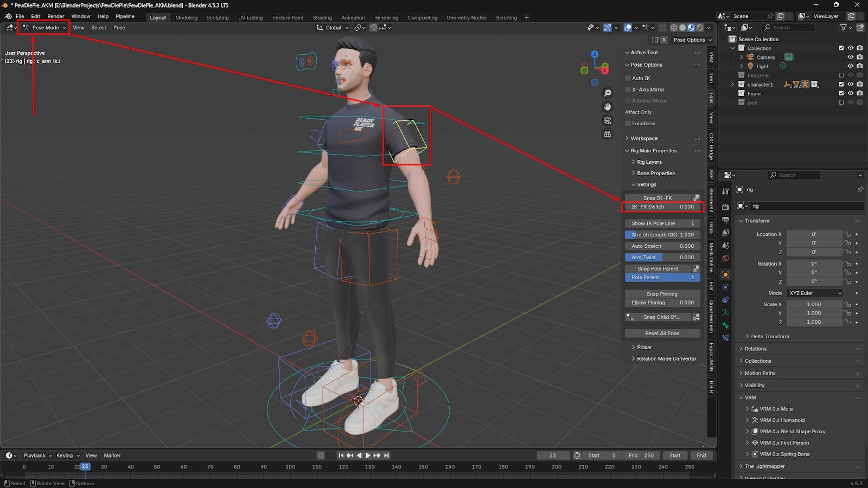Open the Render menu
Screen dimensions: 868x488
pos(55,16)
